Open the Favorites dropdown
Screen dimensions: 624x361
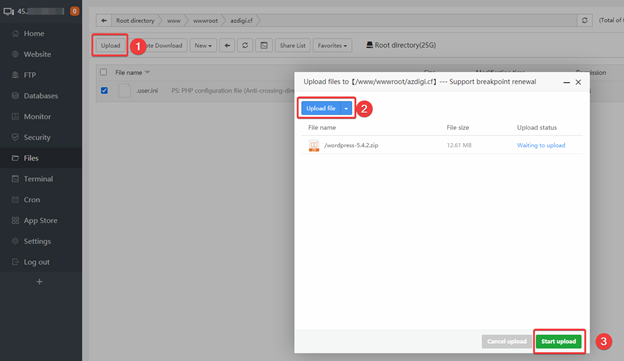coord(332,45)
